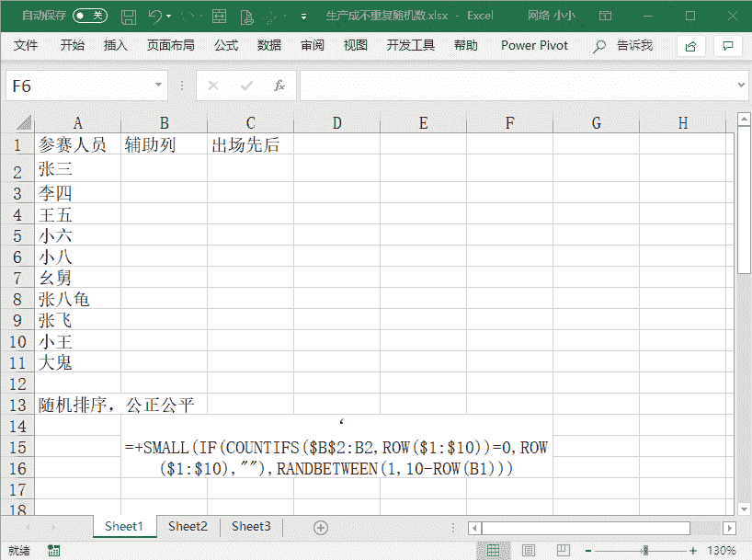Click the Enter checkmark formula button

point(246,86)
